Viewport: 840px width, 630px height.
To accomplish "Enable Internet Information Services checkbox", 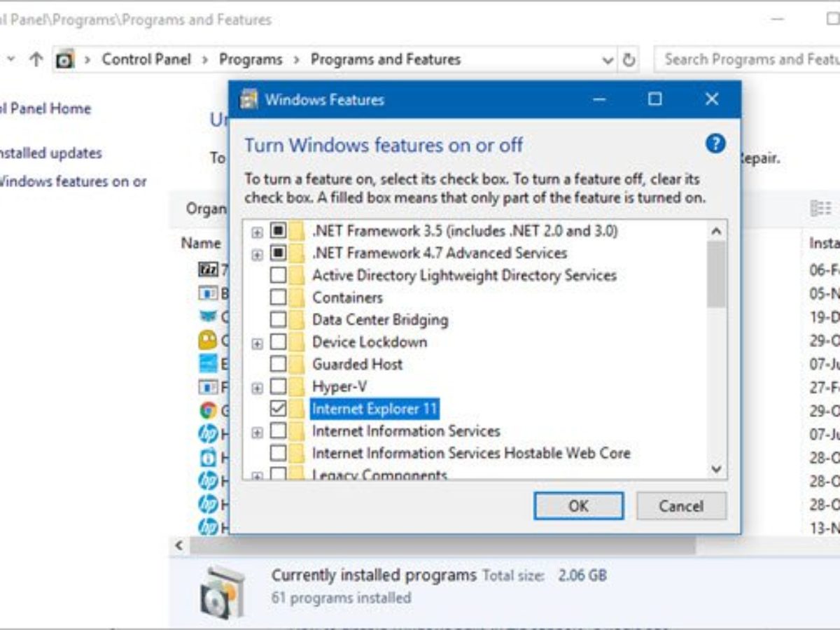I will coord(278,431).
